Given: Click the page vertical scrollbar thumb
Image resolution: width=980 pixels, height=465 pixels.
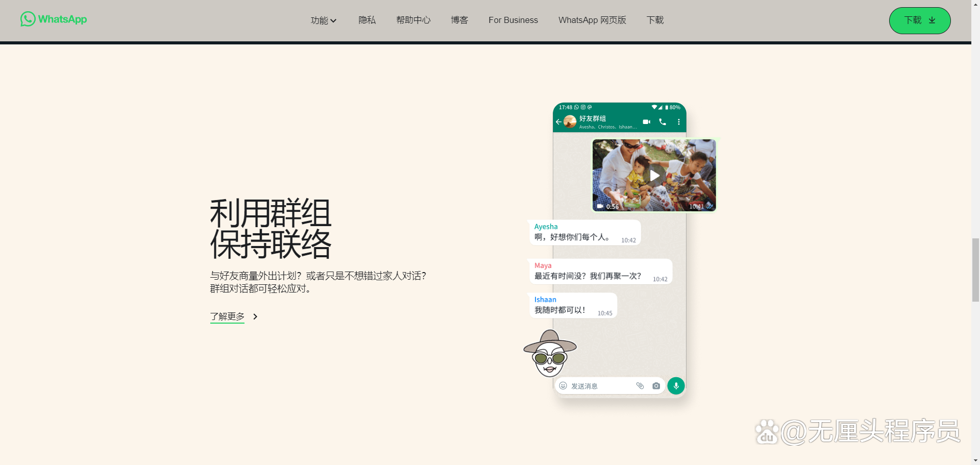Looking at the screenshot, I should [x=975, y=270].
